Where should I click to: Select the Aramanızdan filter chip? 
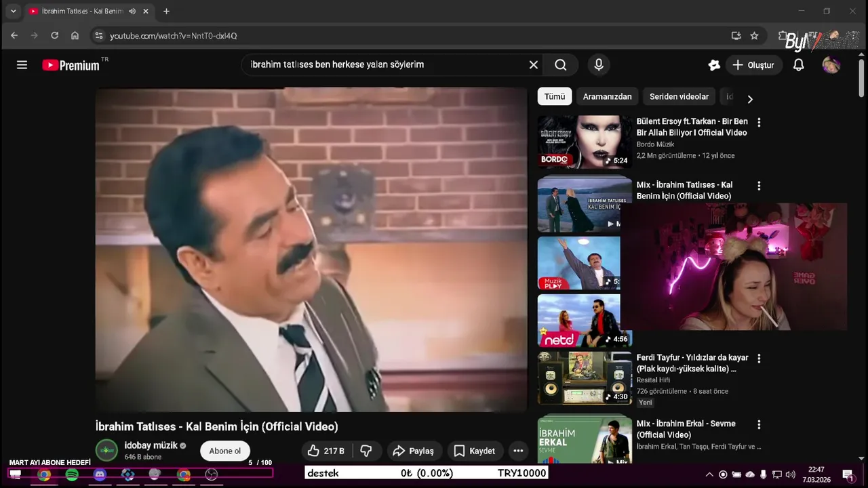(607, 96)
